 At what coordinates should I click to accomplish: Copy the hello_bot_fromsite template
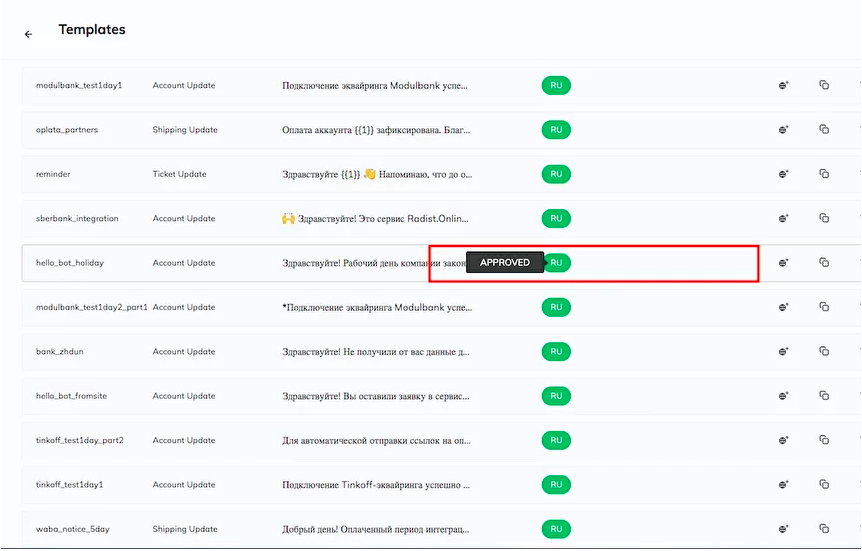(824, 395)
